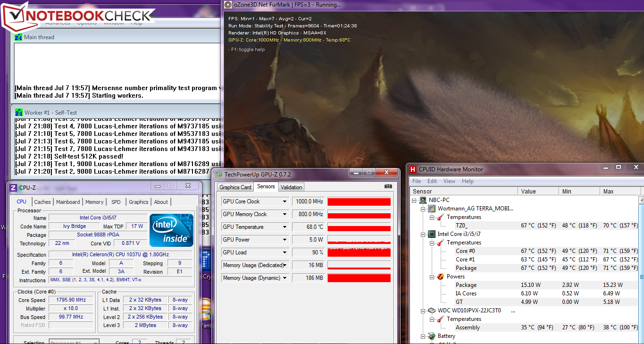
Task: Click the Z icon in CPU-Z title bar
Action: point(13,187)
